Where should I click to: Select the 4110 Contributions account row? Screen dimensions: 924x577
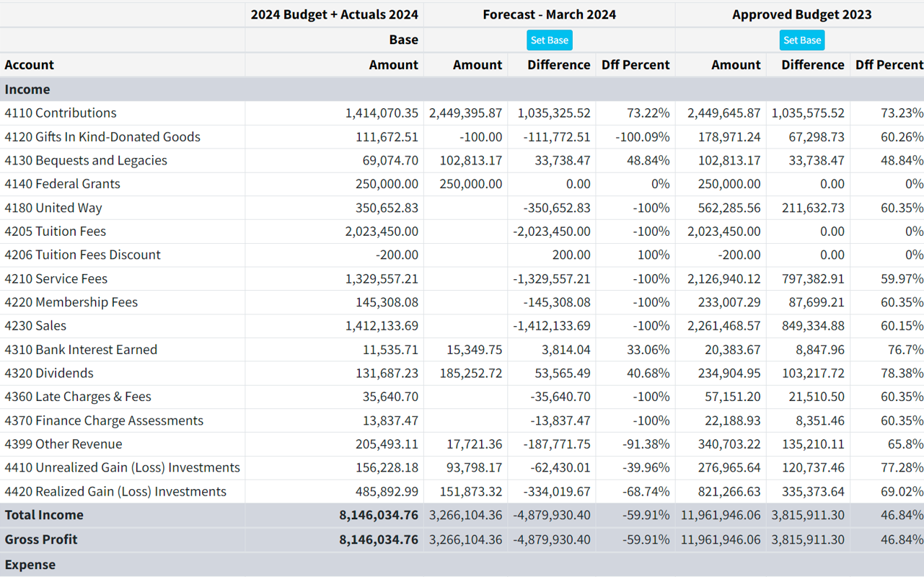[462, 113]
